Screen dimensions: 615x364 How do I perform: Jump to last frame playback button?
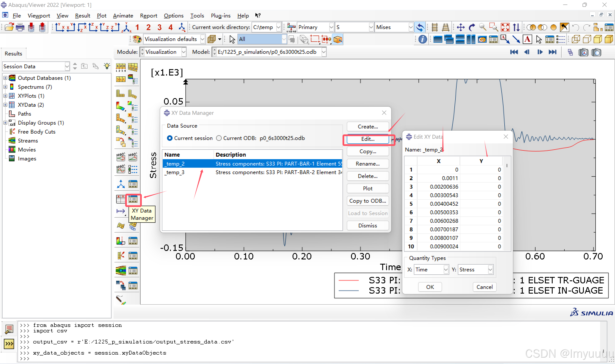[x=552, y=52]
